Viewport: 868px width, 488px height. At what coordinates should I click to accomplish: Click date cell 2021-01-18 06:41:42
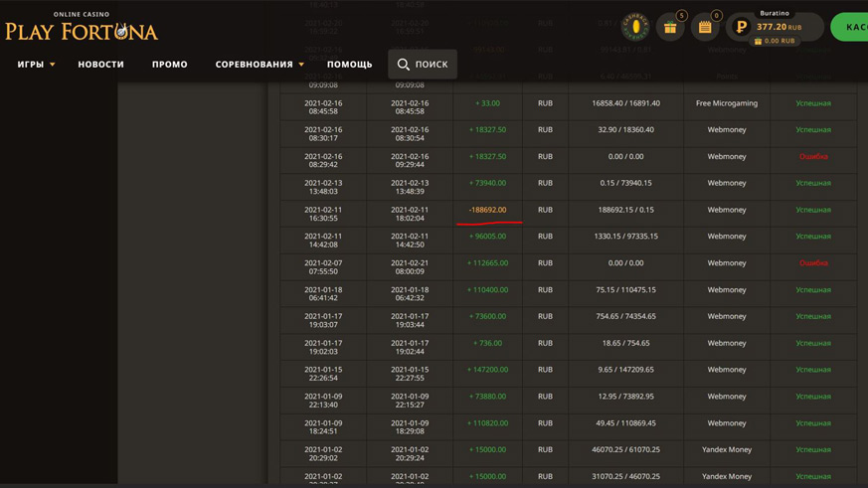tap(323, 294)
